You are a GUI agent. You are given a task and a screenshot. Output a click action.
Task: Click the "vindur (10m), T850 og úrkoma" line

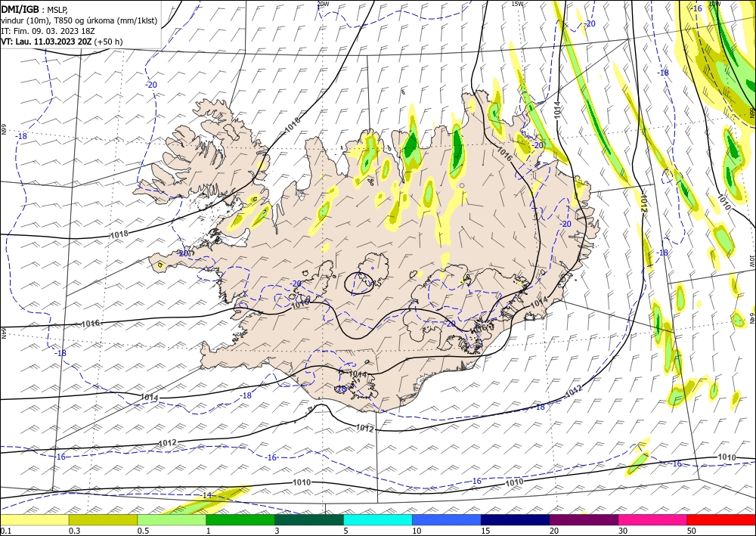point(79,20)
